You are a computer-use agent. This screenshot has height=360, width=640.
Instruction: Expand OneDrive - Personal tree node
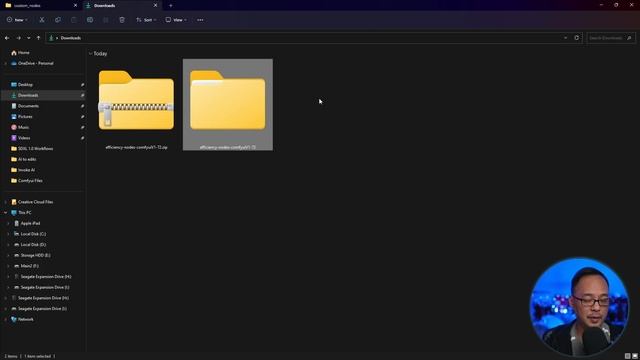5,63
